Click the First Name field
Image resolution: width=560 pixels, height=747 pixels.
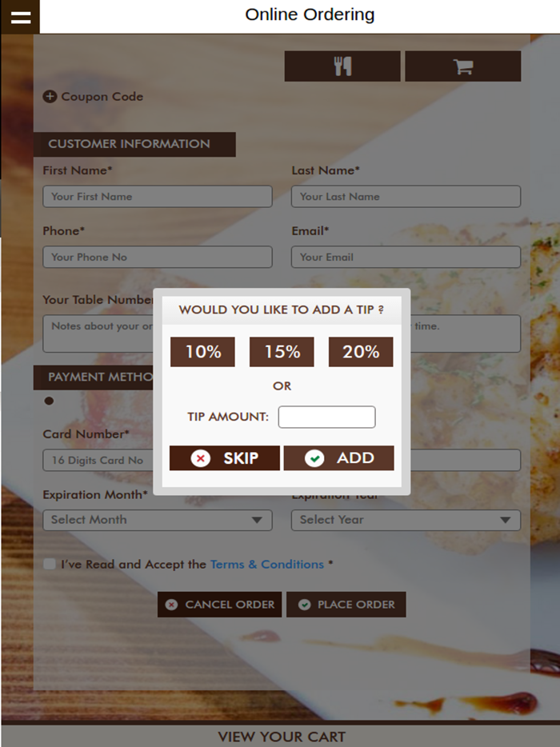point(158,197)
